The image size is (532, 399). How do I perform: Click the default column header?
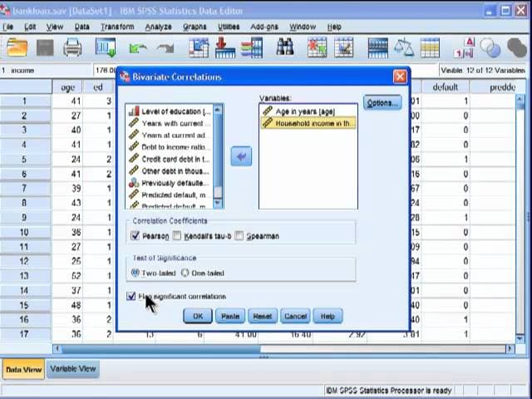pos(446,87)
